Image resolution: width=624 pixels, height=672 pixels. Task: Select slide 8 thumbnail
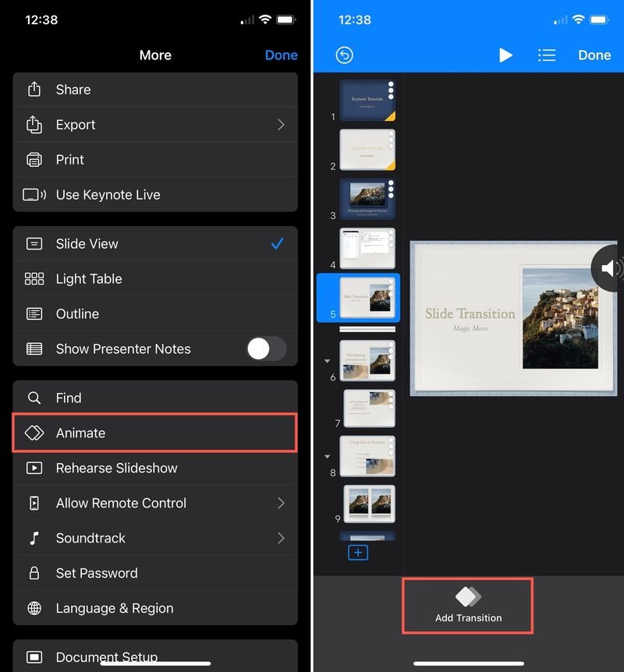(367, 456)
